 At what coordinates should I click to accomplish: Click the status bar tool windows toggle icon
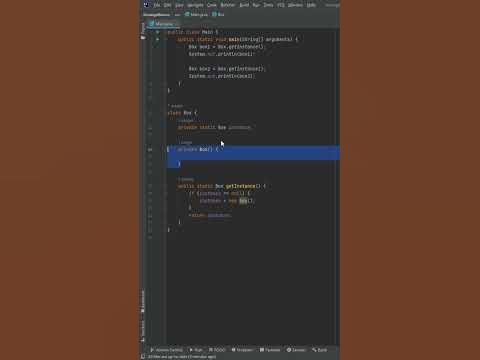point(143,357)
